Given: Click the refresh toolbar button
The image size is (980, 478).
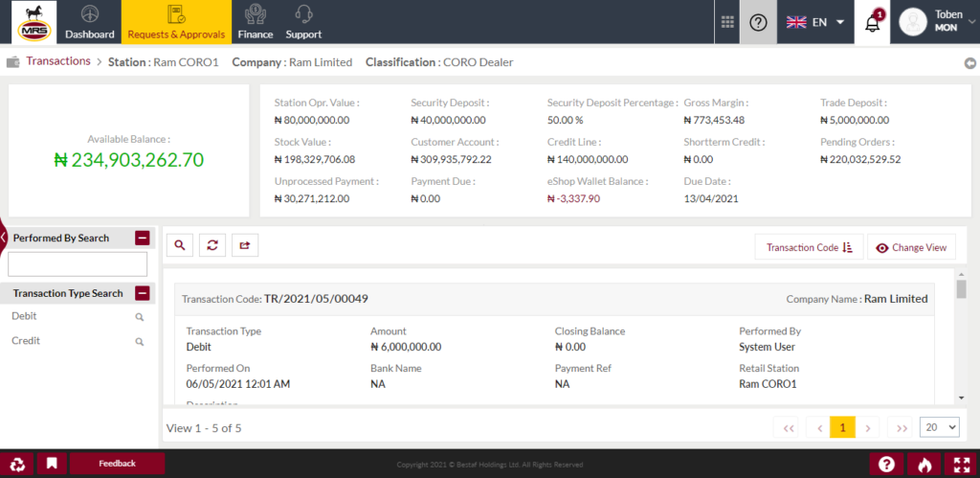Looking at the screenshot, I should click(212, 246).
